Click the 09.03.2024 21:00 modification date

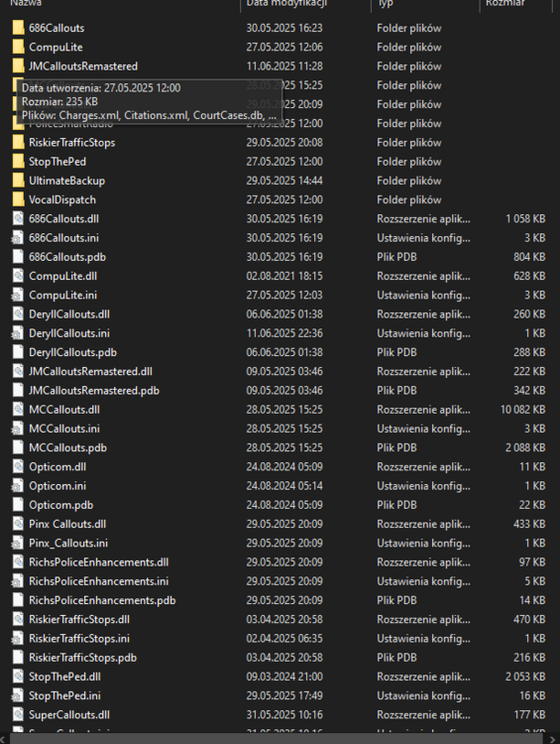point(284,677)
